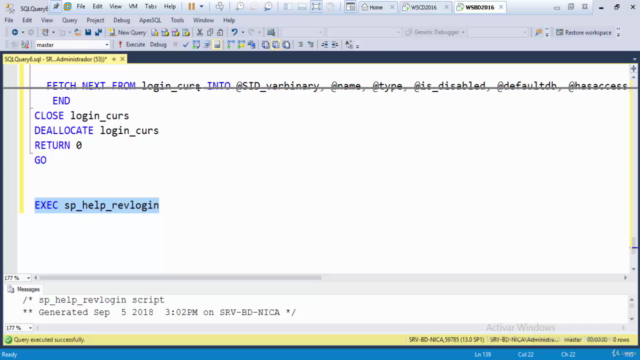Open SSMS Tools menu
The height and width of the screenshot is (360, 640).
(x=177, y=20)
